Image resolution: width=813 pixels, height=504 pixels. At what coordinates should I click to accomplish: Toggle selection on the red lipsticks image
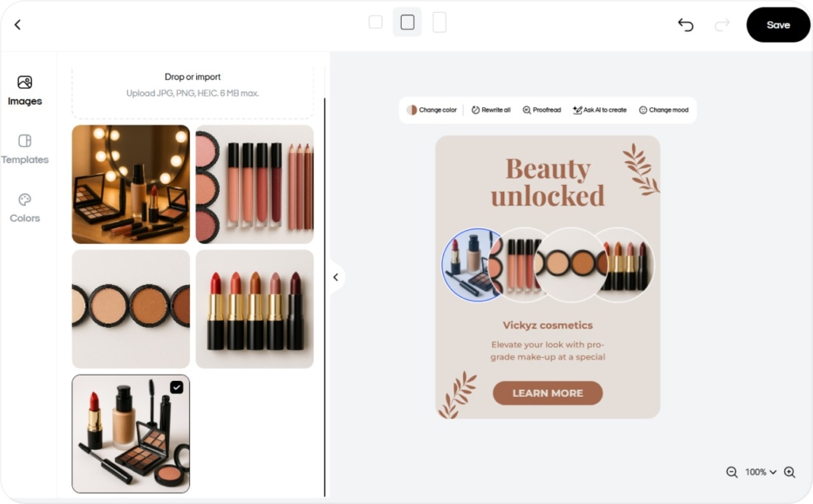pyautogui.click(x=254, y=309)
